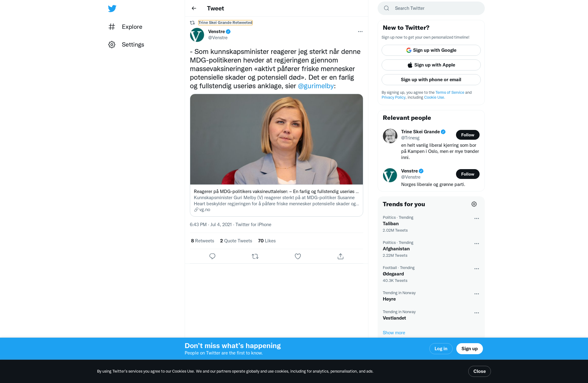This screenshot has height=383, width=588.
Task: Click Twitter for iPhone source
Action: tap(253, 225)
